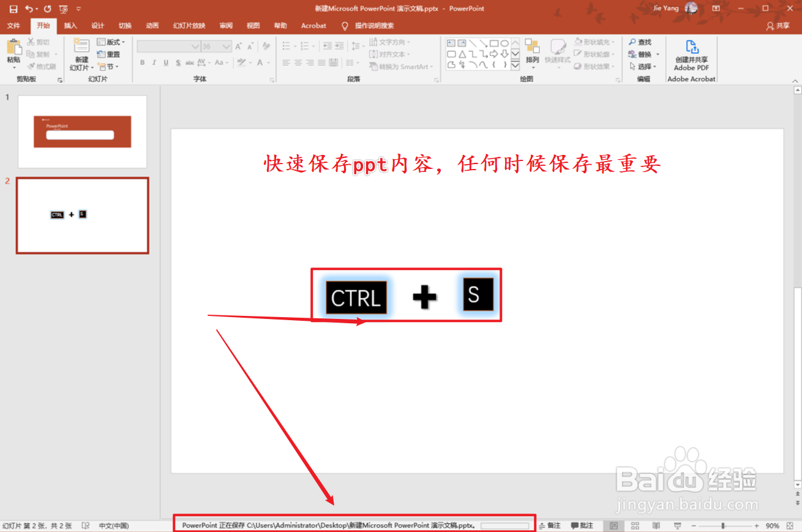Click the Clear All Formatting icon
Screen dimensions: 802x532
[x=266, y=46]
